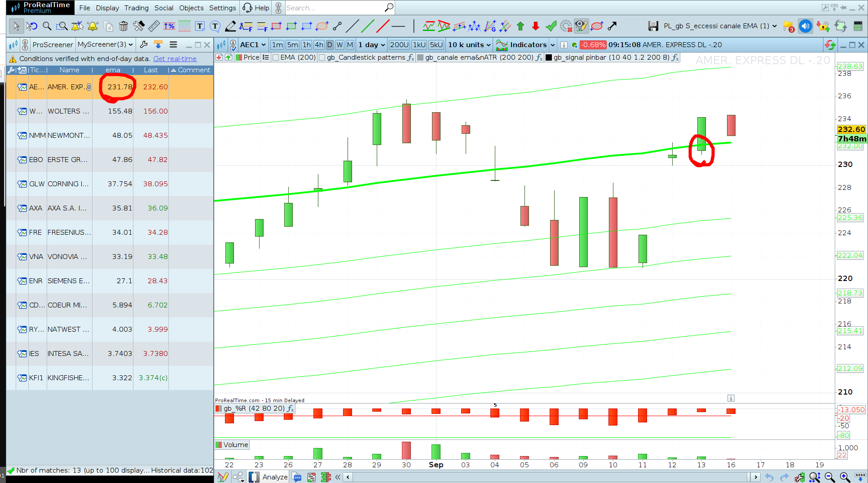This screenshot has height=483, width=868.
Task: Select the 1m timeframe button
Action: click(278, 45)
